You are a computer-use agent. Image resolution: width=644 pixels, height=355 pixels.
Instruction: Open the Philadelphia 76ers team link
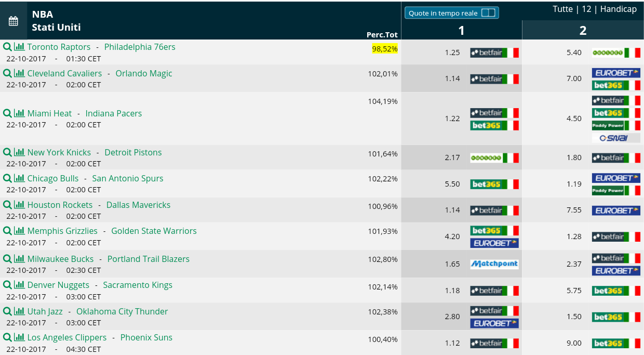(x=140, y=47)
